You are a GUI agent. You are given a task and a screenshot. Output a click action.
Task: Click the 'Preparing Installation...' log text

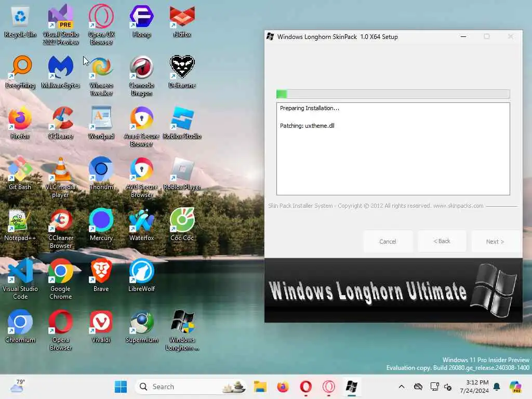pyautogui.click(x=310, y=108)
